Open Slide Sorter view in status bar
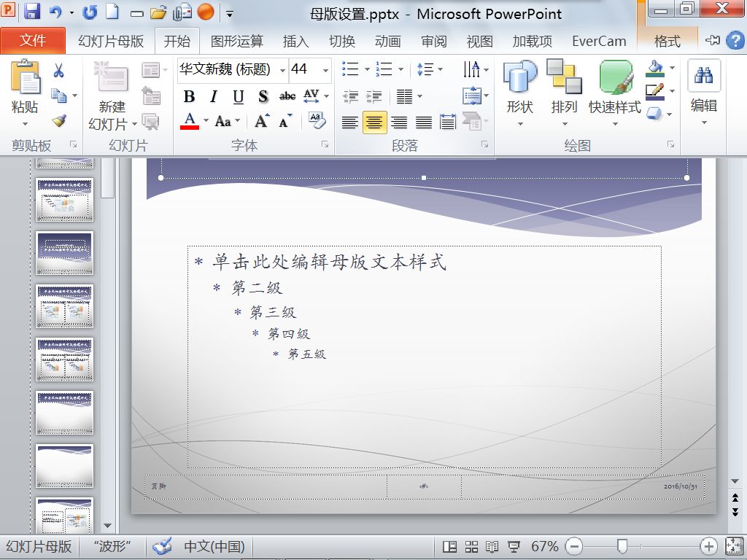The width and height of the screenshot is (747, 560). [x=471, y=546]
